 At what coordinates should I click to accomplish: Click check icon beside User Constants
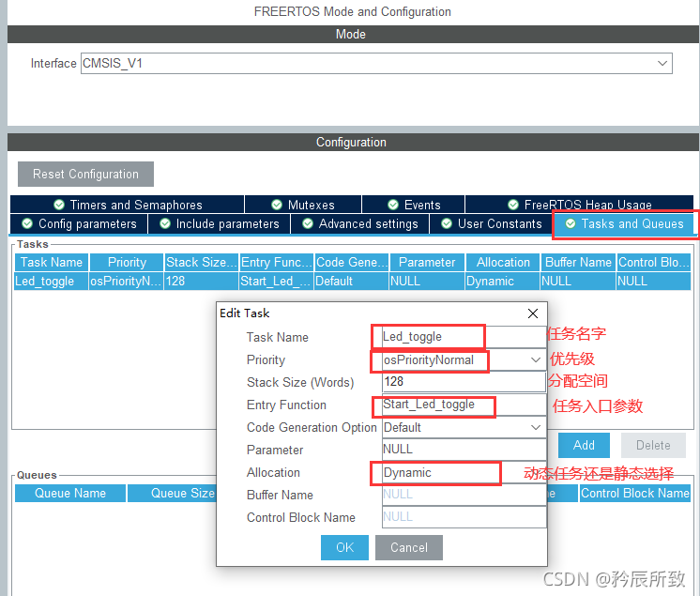447,223
